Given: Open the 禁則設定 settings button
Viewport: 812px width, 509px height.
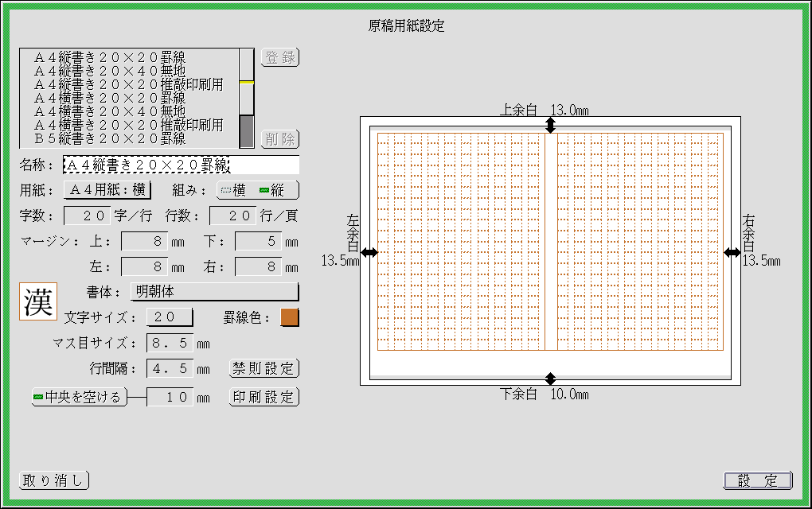Looking at the screenshot, I should (264, 369).
